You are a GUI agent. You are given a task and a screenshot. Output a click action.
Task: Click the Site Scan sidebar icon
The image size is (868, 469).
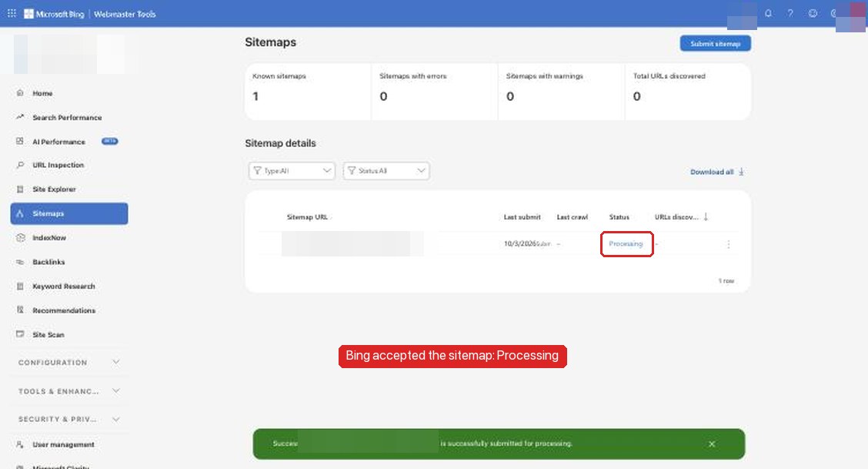[20, 334]
